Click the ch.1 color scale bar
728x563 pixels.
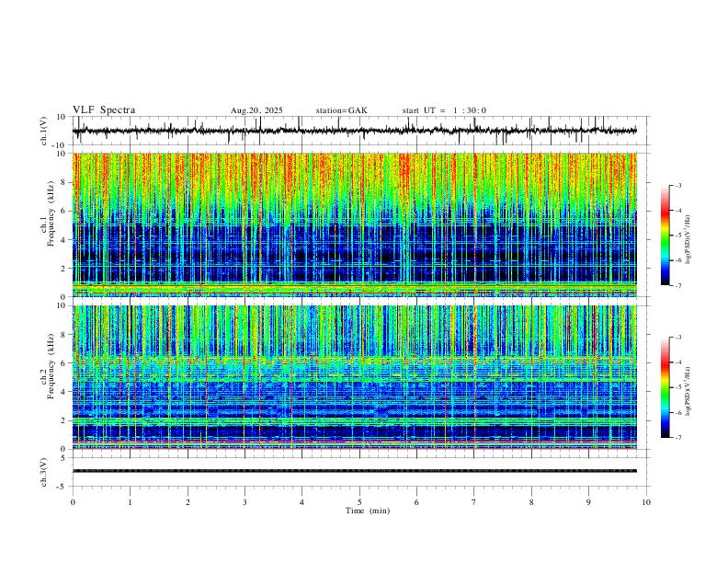(x=665, y=236)
